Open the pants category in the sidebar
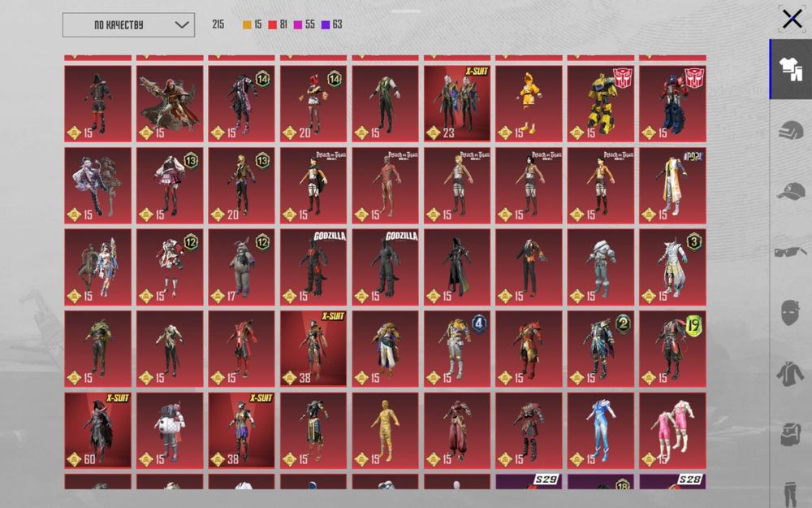 [x=791, y=494]
